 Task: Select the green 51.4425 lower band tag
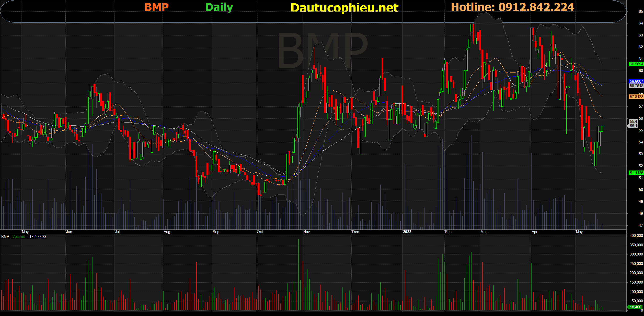tap(636, 173)
